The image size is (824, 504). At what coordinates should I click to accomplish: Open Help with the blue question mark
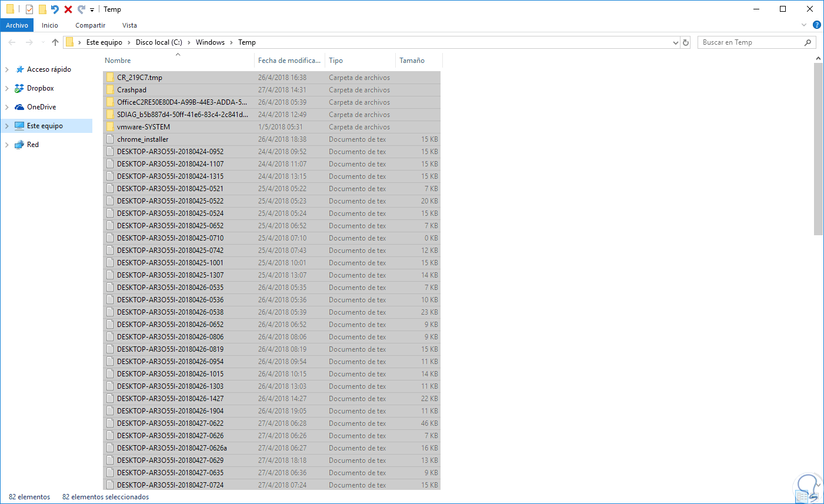[x=817, y=25]
